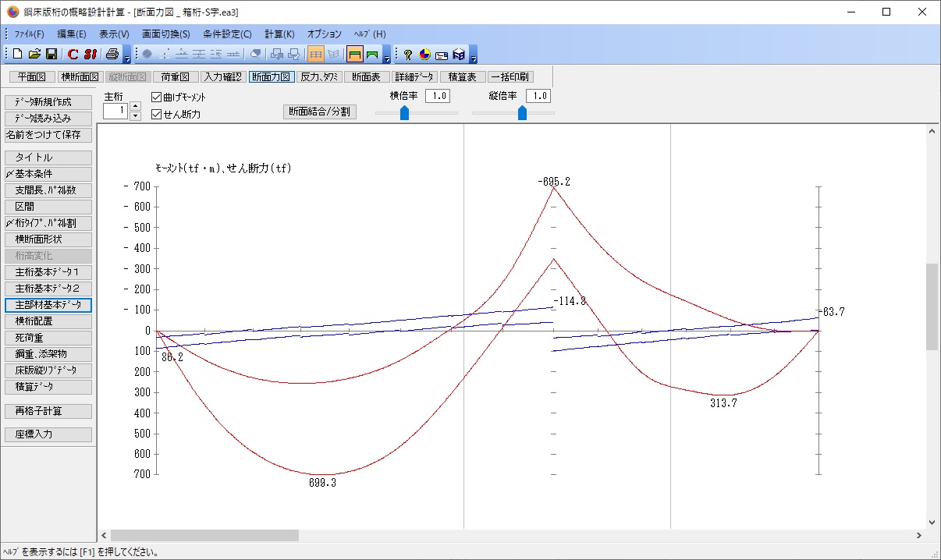Viewport: 941px width, 560px height.
Task: Click the red SI units toolbar icon
Action: (90, 55)
